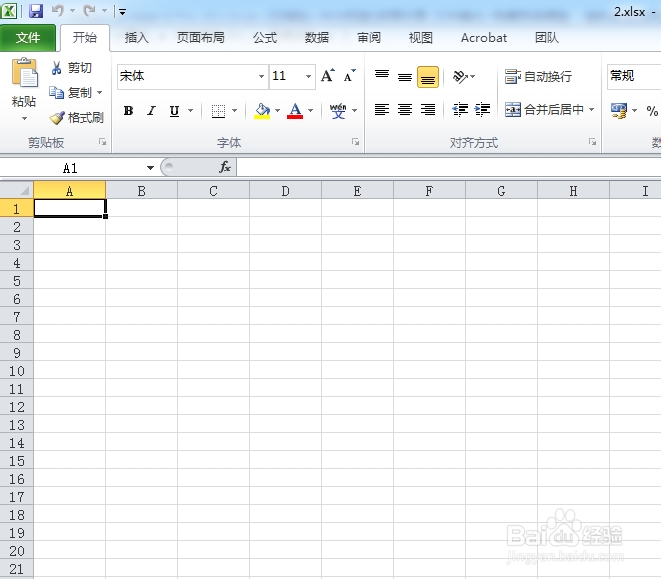This screenshot has height=579, width=661.
Task: Open the font size dropdown showing 11
Action: coord(309,76)
